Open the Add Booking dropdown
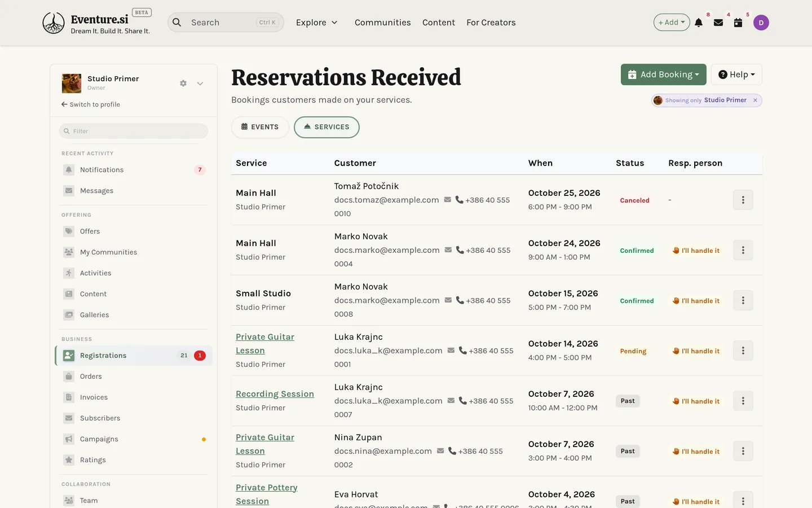The width and height of the screenshot is (812, 508). [x=664, y=75]
